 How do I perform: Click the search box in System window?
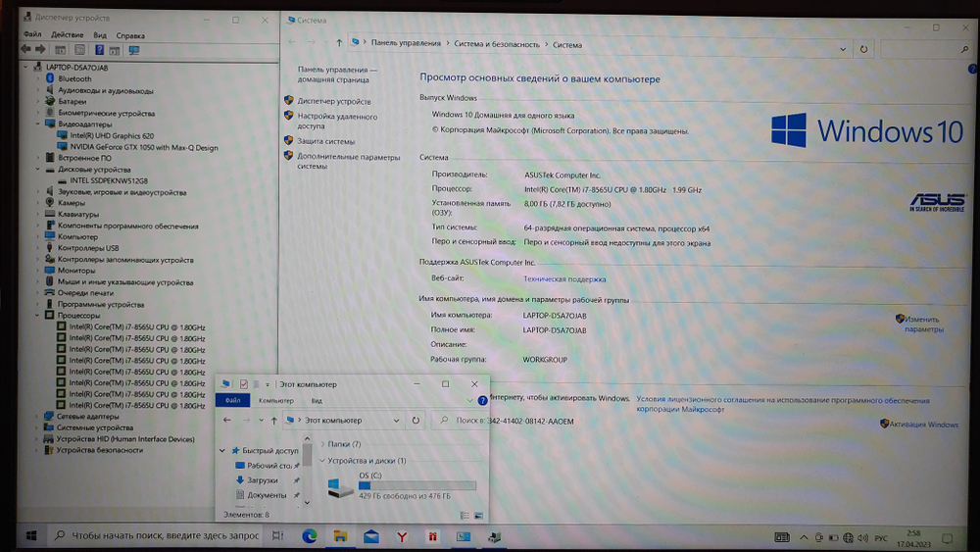[x=927, y=49]
